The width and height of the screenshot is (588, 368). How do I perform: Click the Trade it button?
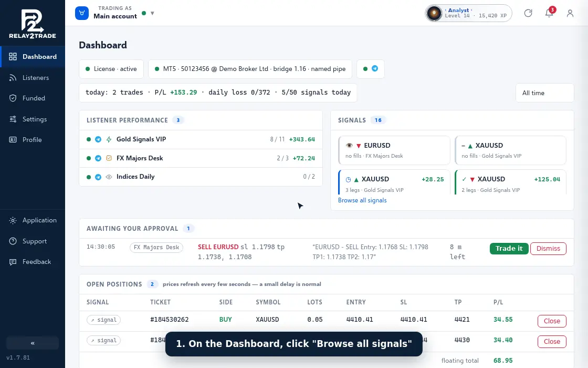[509, 249]
